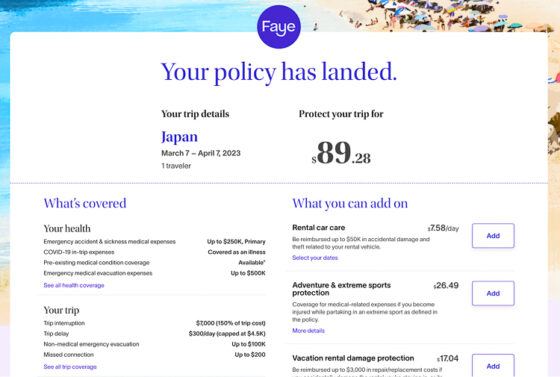Open See all health coverage link
The width and height of the screenshot is (560, 377).
(74, 285)
